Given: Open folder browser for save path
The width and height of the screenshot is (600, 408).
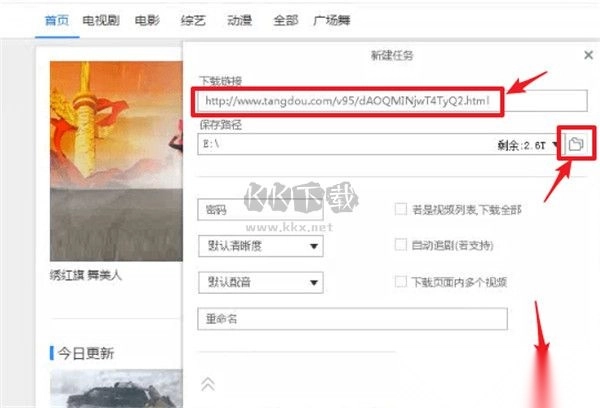Looking at the screenshot, I should (576, 144).
